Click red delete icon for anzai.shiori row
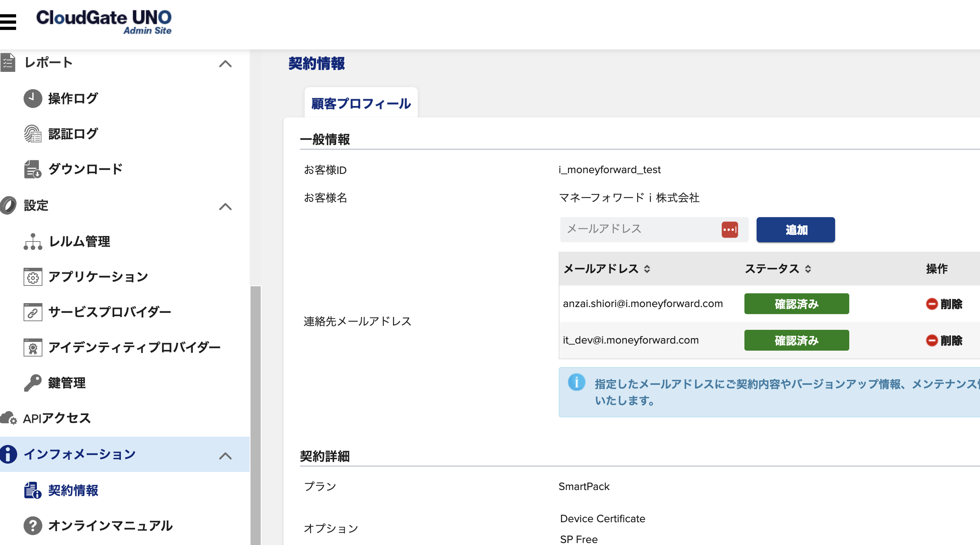The width and height of the screenshot is (980, 545). click(x=932, y=304)
